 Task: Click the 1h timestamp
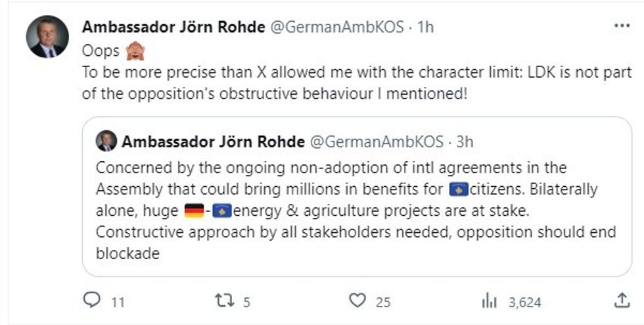(x=426, y=28)
